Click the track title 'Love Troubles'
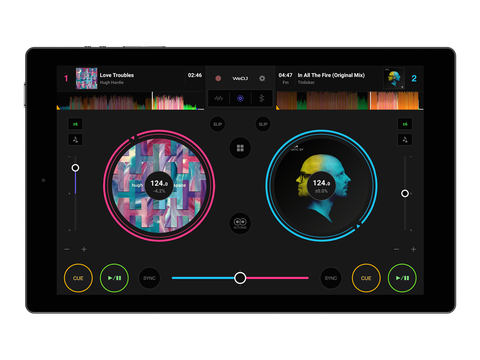480x360 pixels. coord(117,75)
